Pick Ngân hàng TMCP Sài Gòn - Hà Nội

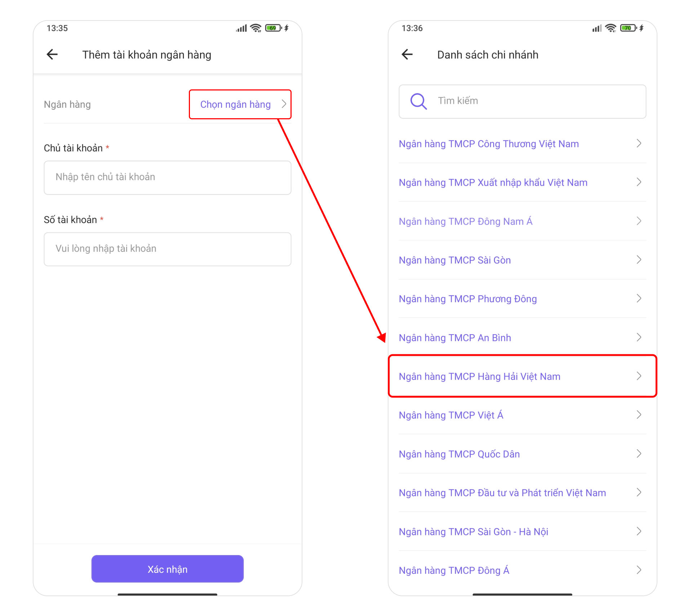coord(523,532)
